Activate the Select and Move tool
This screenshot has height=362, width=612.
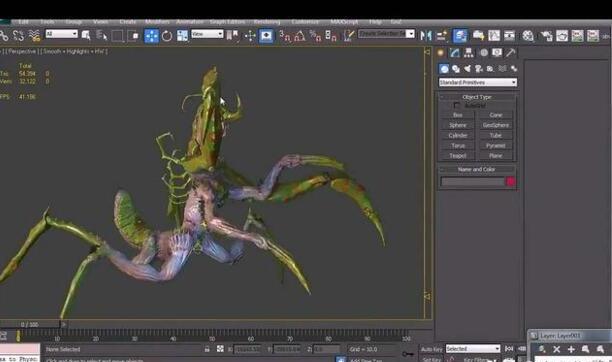point(151,36)
